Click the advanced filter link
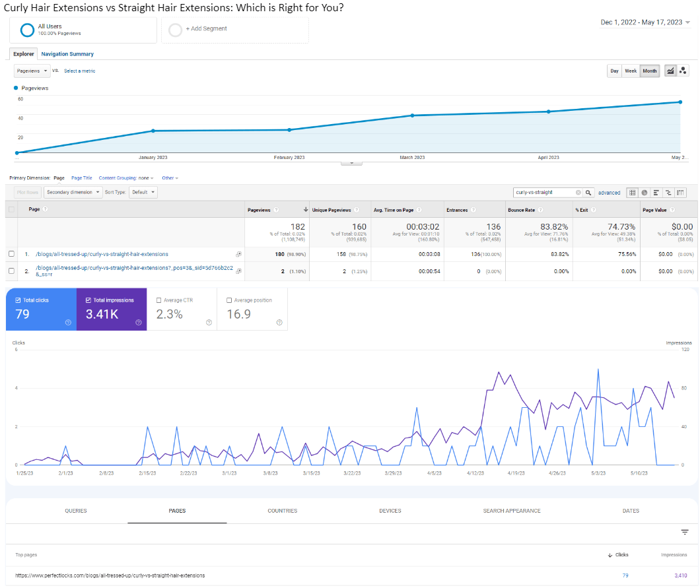This screenshot has height=588, width=700. (x=609, y=193)
